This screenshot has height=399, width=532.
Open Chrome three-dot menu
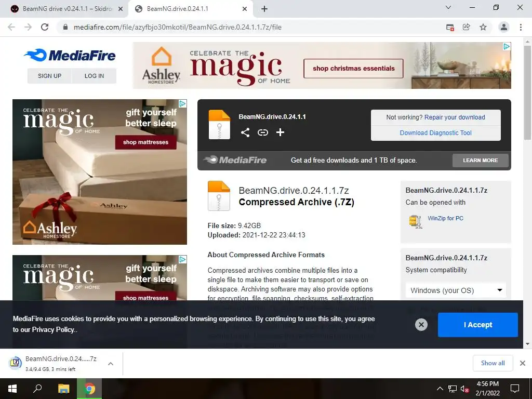[x=521, y=27]
